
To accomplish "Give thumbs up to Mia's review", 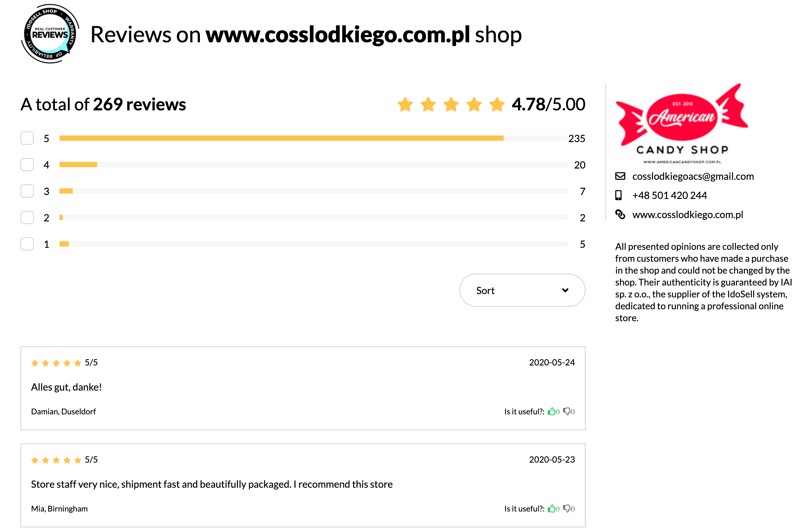I will (552, 509).
